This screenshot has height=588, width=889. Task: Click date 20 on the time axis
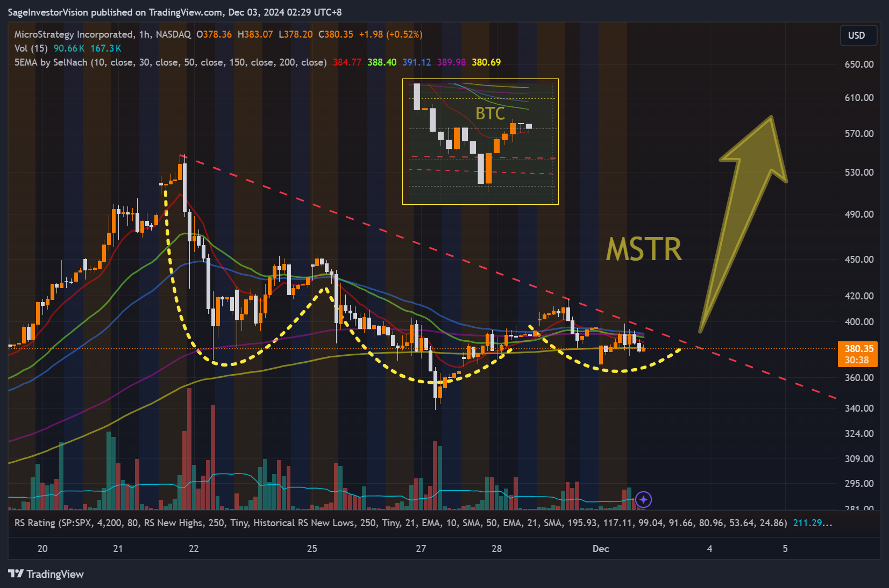pyautogui.click(x=42, y=549)
